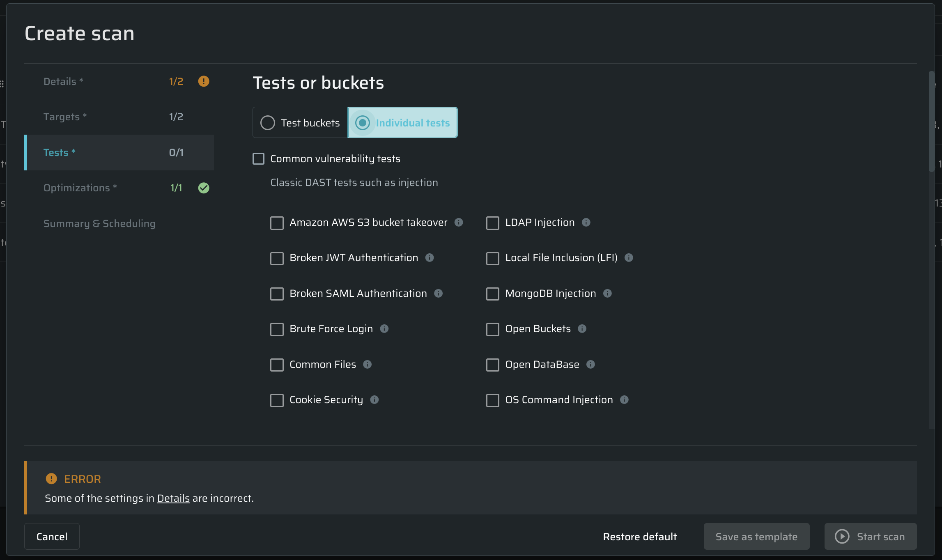Click info icon next to Broken JWT Authentication
Image resolution: width=942 pixels, height=560 pixels.
point(430,257)
